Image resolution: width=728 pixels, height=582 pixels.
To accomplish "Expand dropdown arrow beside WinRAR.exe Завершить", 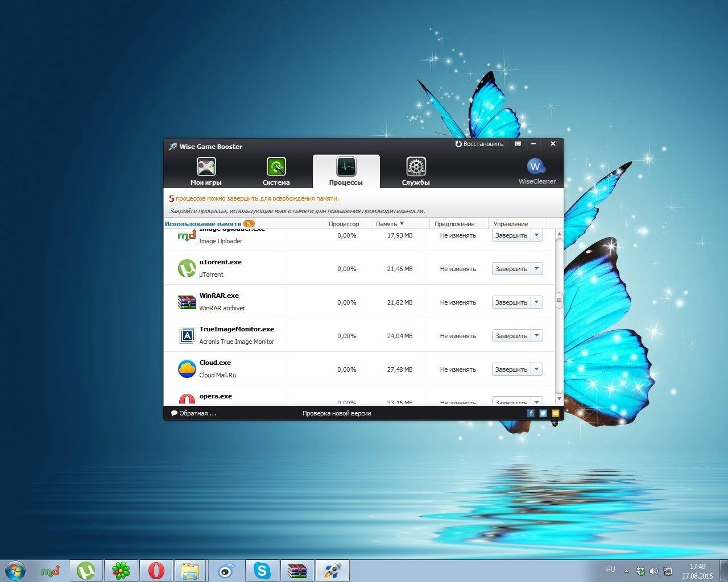I will [537, 302].
